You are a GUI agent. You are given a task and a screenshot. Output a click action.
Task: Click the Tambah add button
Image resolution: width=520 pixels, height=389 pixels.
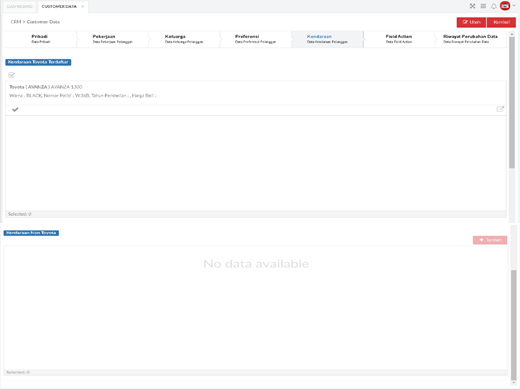coord(490,240)
